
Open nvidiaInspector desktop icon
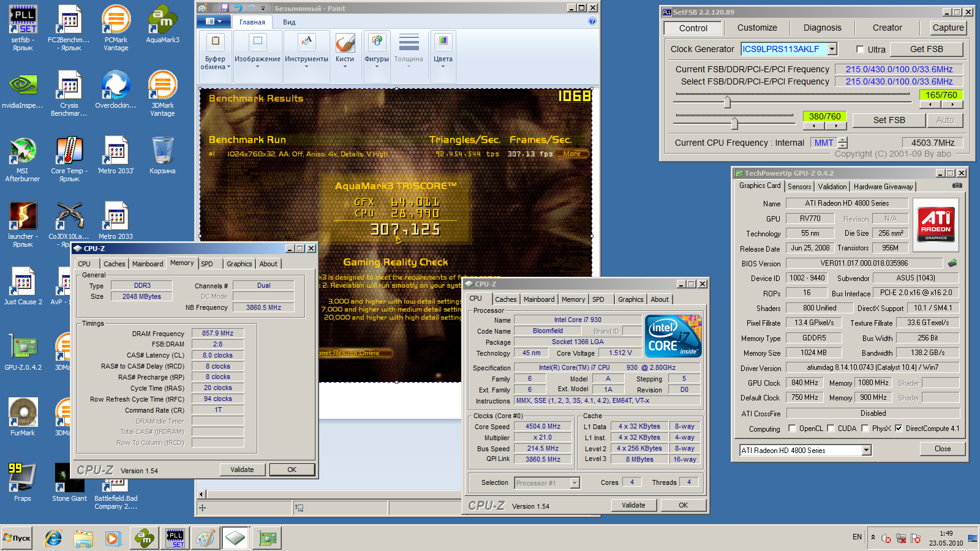23,90
